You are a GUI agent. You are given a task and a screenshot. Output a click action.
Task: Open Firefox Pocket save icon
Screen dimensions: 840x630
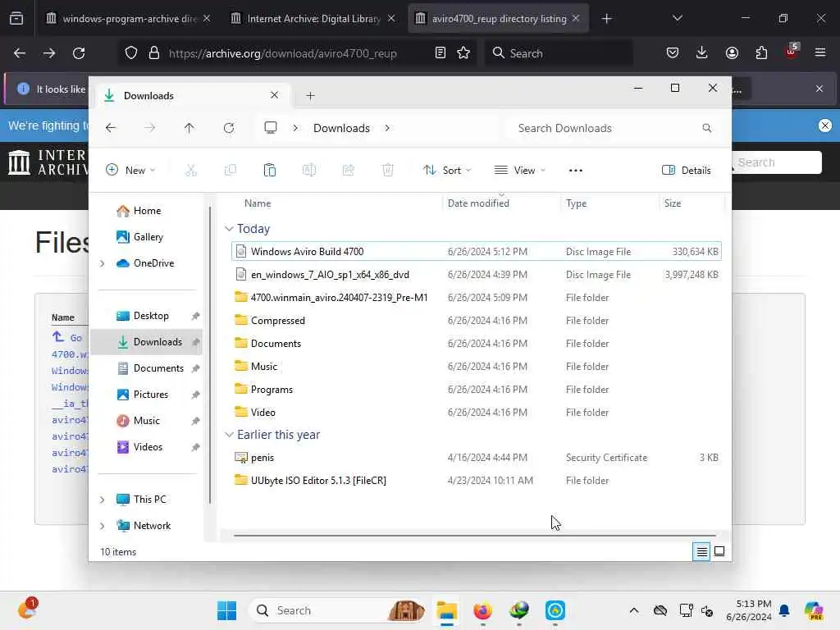(x=673, y=53)
